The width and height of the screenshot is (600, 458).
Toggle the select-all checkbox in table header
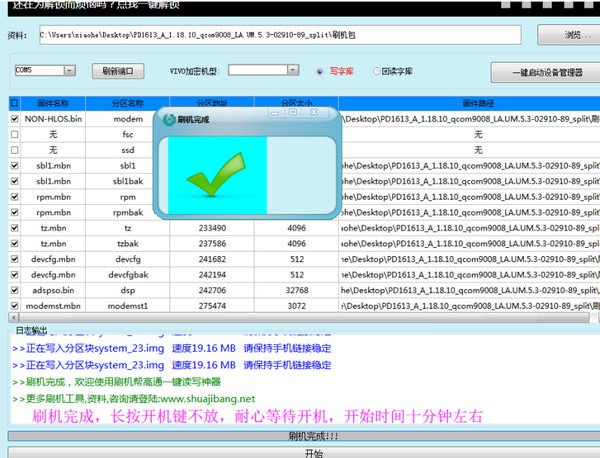[15, 103]
